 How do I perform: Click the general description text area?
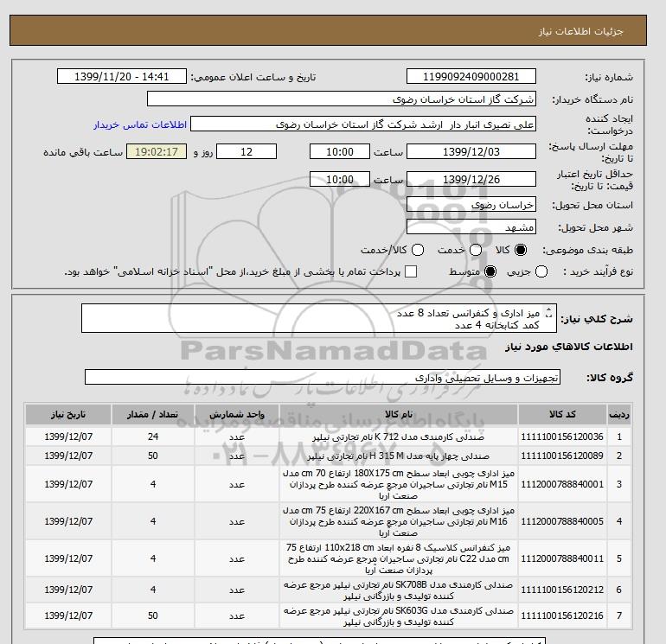(319, 318)
